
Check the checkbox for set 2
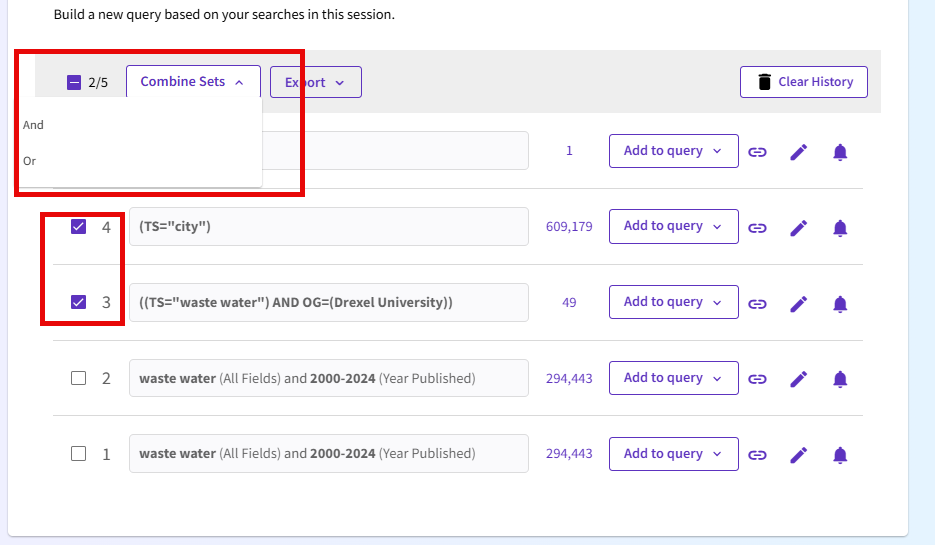[x=79, y=378]
